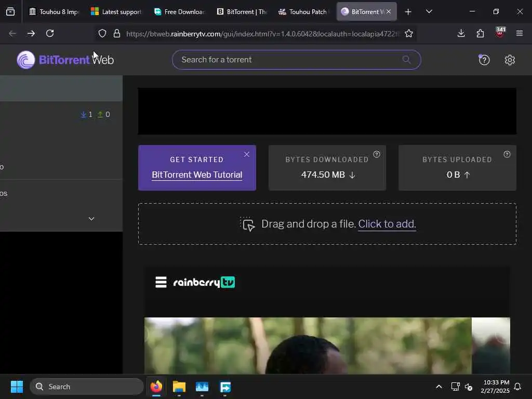The height and width of the screenshot is (399, 532).
Task: Open the taskbar clock showing 10:33 PM
Action: 495,387
